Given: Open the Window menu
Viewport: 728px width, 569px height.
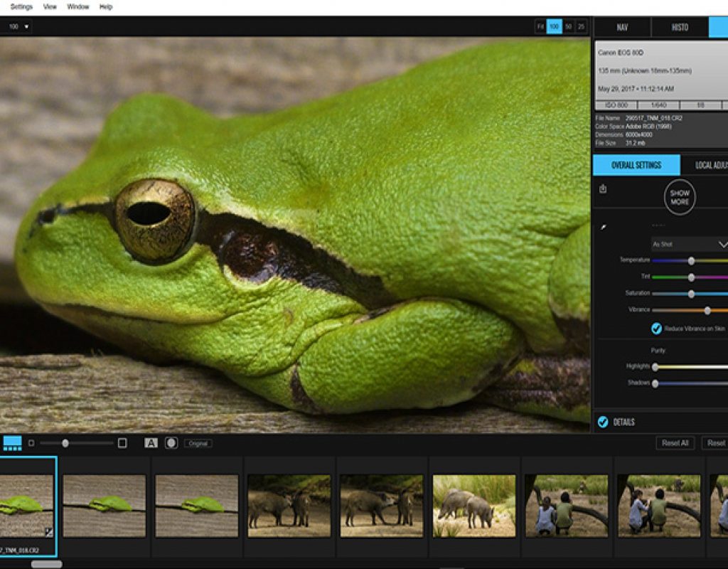Looking at the screenshot, I should pos(78,7).
